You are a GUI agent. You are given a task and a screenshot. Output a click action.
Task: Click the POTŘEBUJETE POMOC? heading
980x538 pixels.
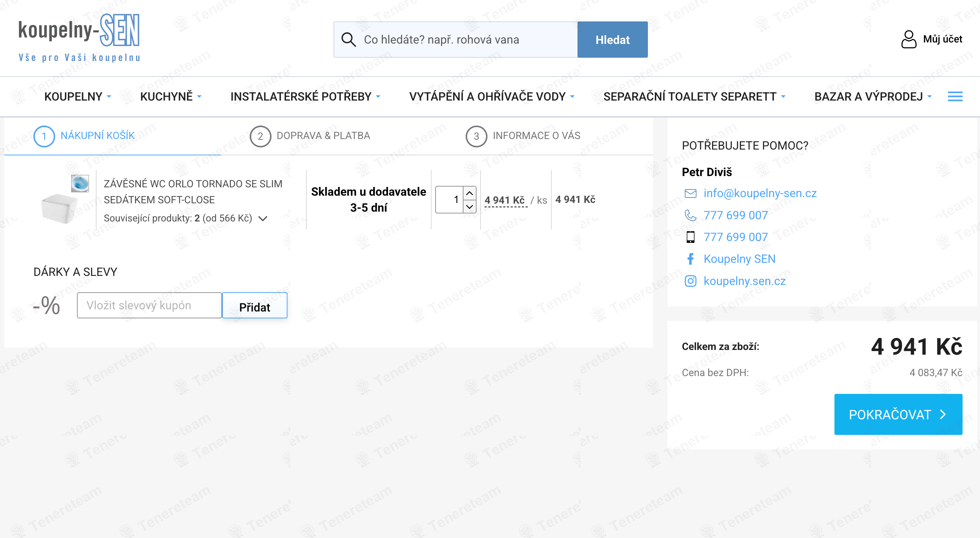(x=745, y=145)
